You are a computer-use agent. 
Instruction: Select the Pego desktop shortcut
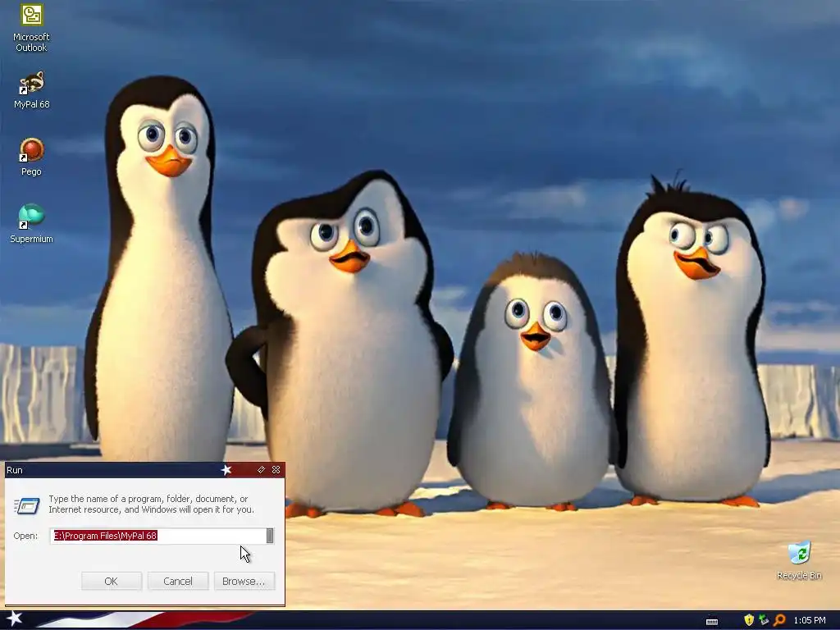click(32, 157)
